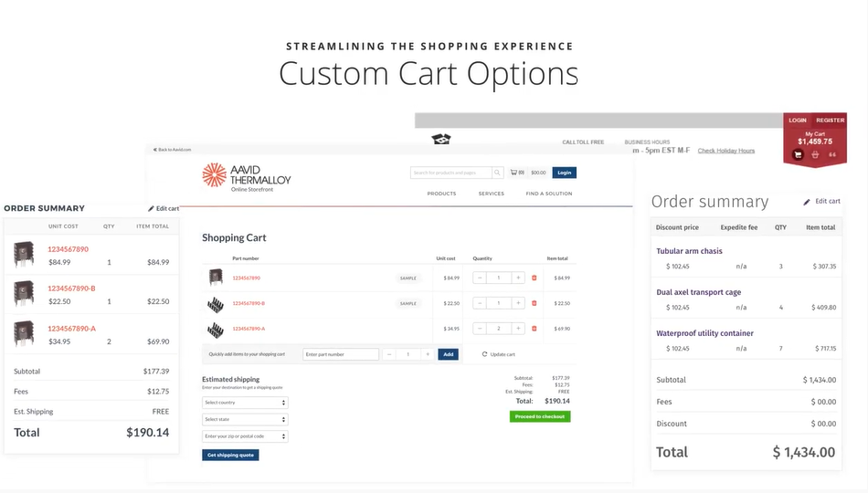
Task: Click the search magnifier icon in storefront header
Action: (497, 173)
